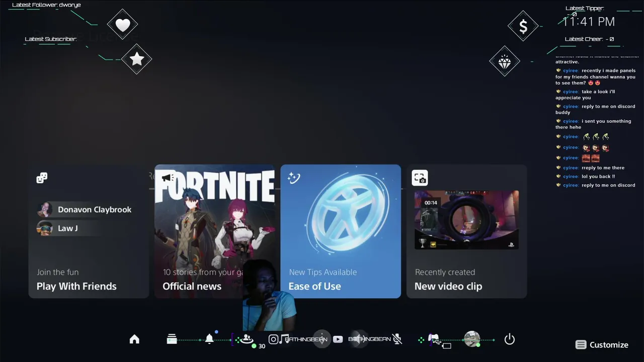This screenshot has width=644, height=362.
Task: Click the heart follower overlay icon
Action: pos(123,24)
